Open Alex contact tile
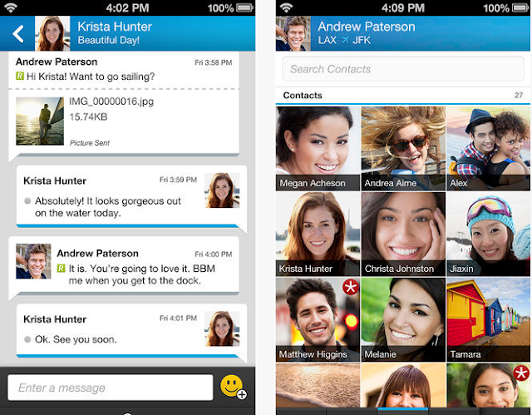 488,148
